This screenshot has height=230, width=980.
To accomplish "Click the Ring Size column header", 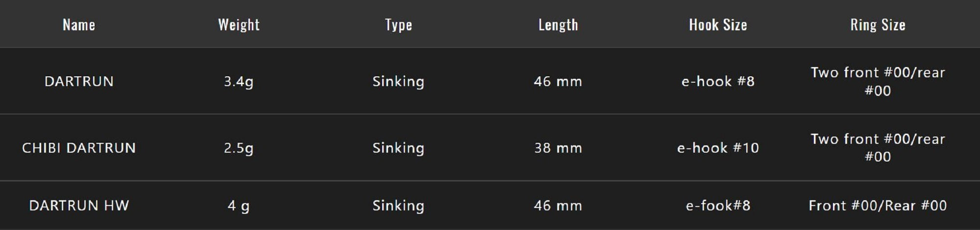I will point(878,24).
